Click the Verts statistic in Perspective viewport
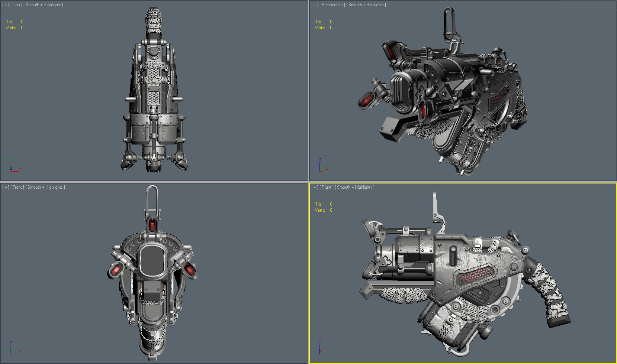 324,28
